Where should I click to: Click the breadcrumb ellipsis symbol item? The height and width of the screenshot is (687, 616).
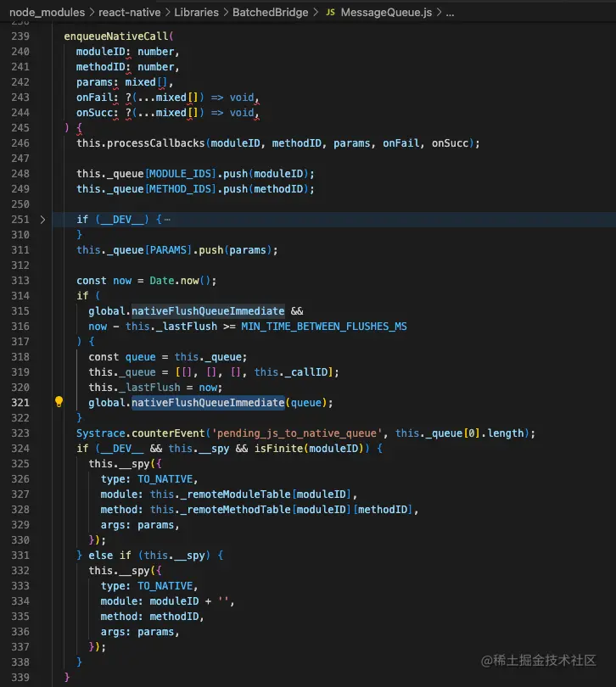[450, 12]
